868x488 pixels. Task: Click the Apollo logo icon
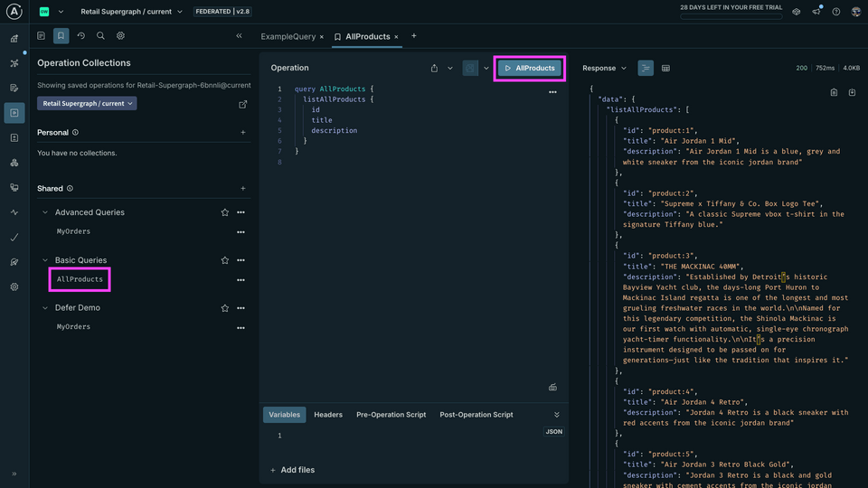pos(14,12)
